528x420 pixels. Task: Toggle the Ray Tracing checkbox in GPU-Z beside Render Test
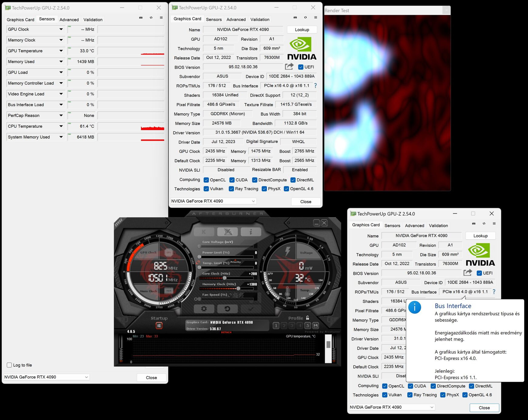(231, 189)
